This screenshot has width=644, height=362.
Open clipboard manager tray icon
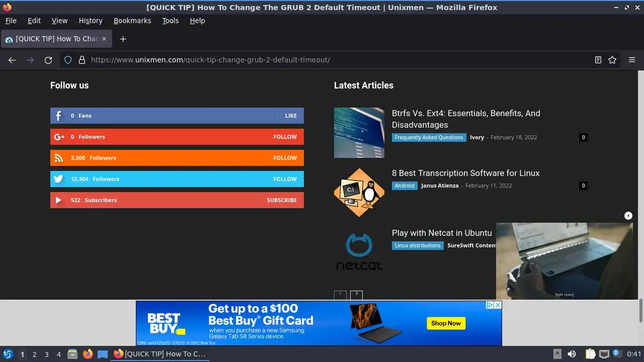pos(590,354)
